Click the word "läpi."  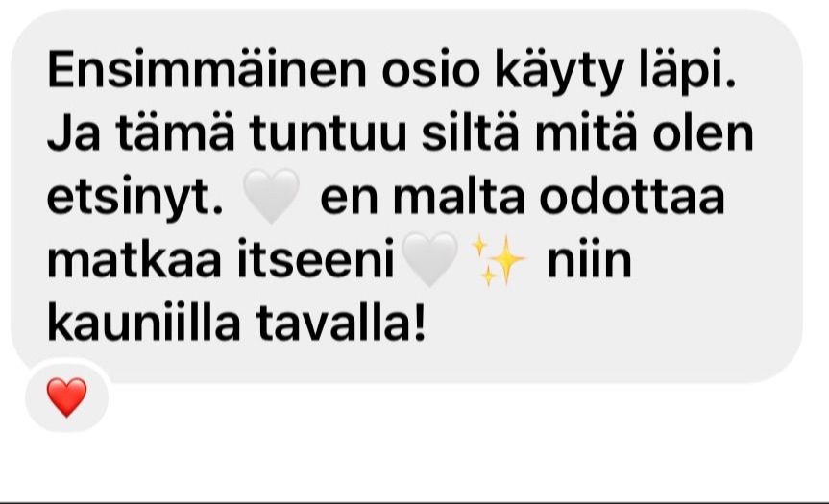tap(687, 72)
